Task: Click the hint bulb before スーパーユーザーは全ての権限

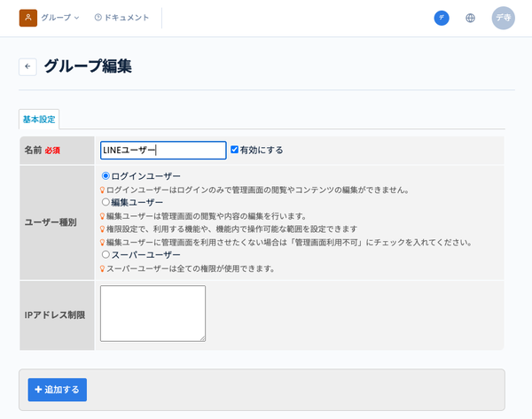Action: point(102,268)
